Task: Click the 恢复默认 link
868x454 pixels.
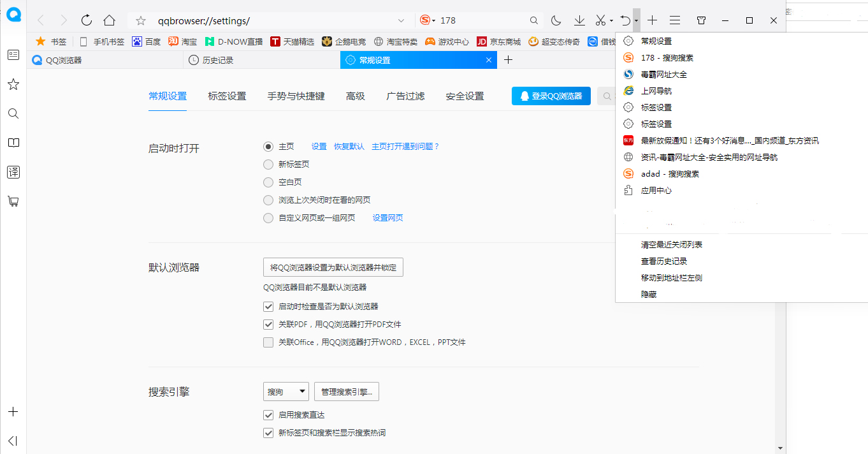Action: [x=349, y=146]
